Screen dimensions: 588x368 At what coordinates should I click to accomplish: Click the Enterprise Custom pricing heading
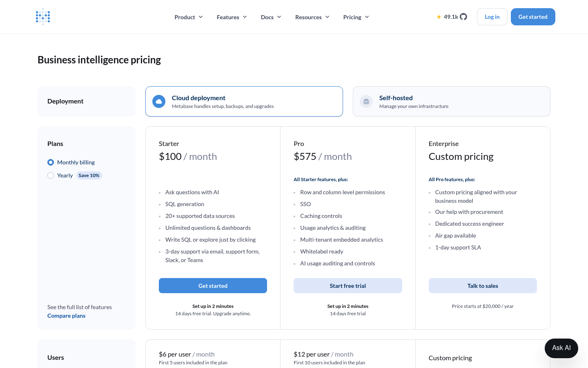coord(461,157)
